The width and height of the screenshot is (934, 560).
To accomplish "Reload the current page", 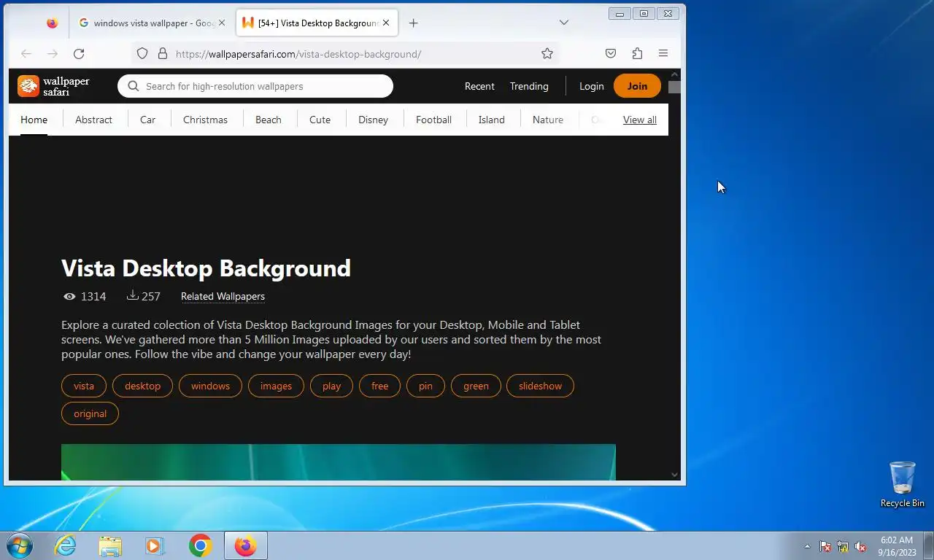I will pos(79,53).
